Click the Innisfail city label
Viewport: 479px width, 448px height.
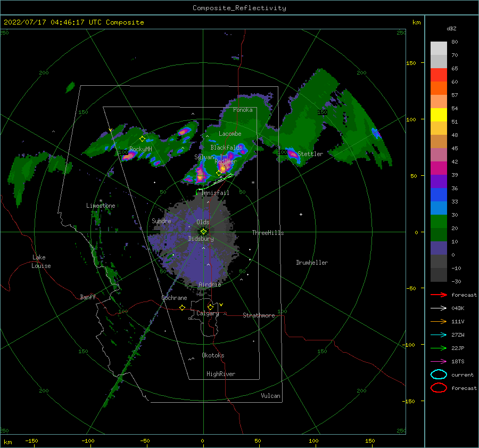[x=215, y=193]
